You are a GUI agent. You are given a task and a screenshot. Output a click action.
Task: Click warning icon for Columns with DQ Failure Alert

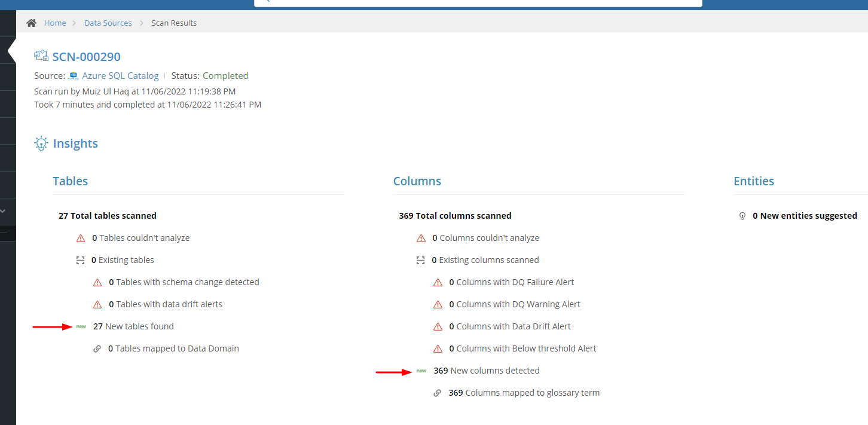coord(438,282)
